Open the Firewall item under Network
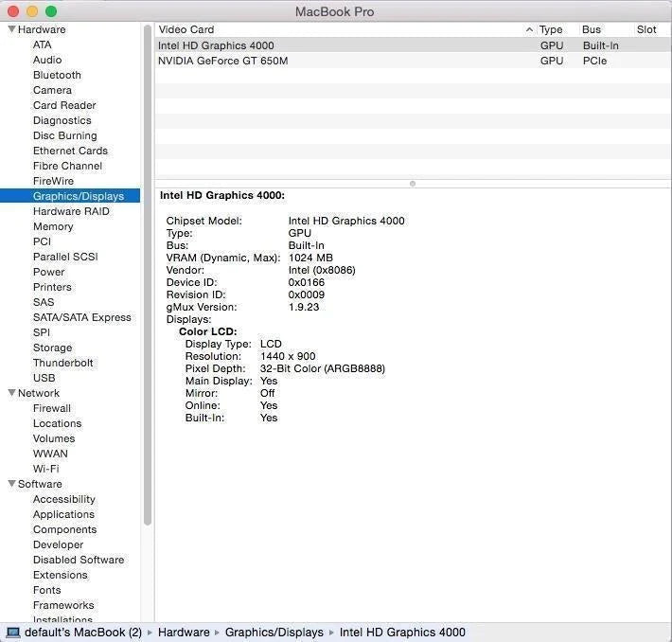 (x=52, y=408)
